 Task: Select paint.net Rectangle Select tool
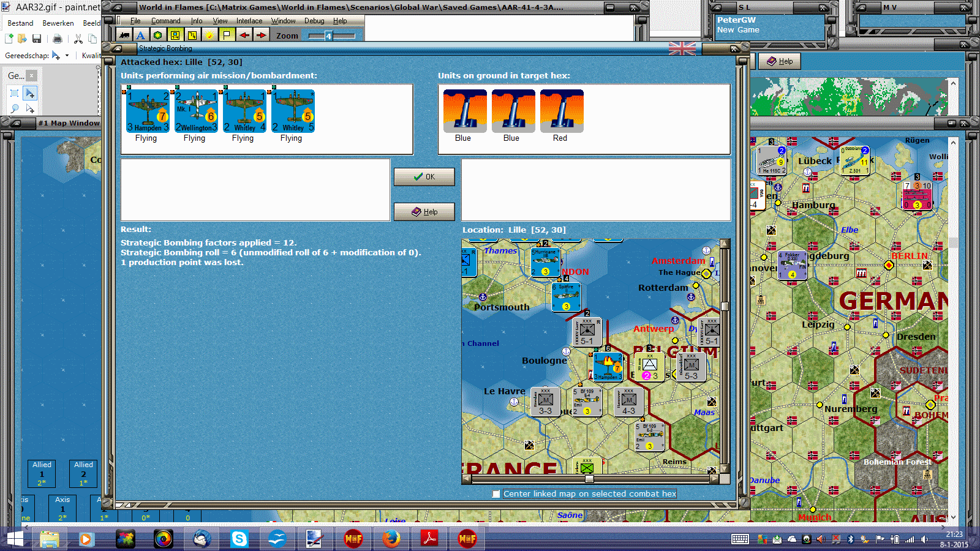point(15,93)
